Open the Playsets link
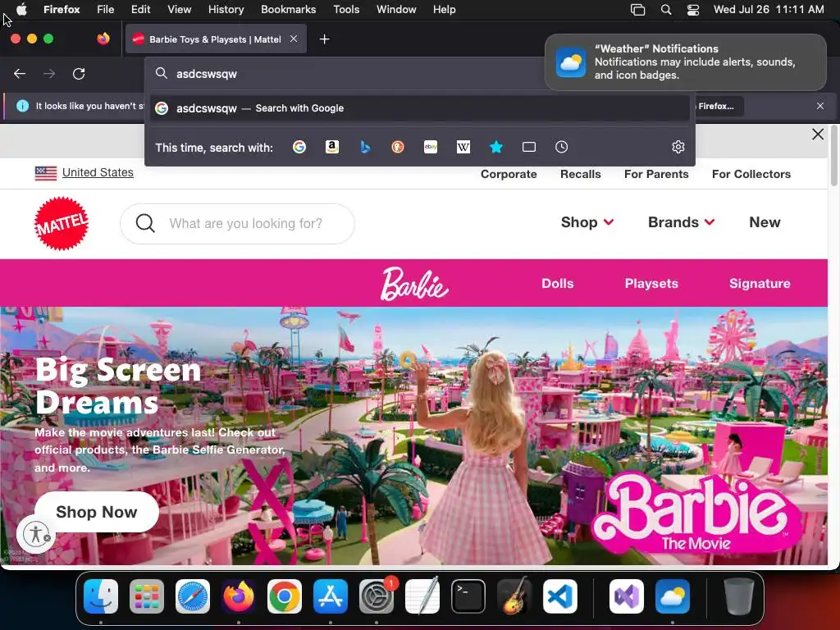 651,283
